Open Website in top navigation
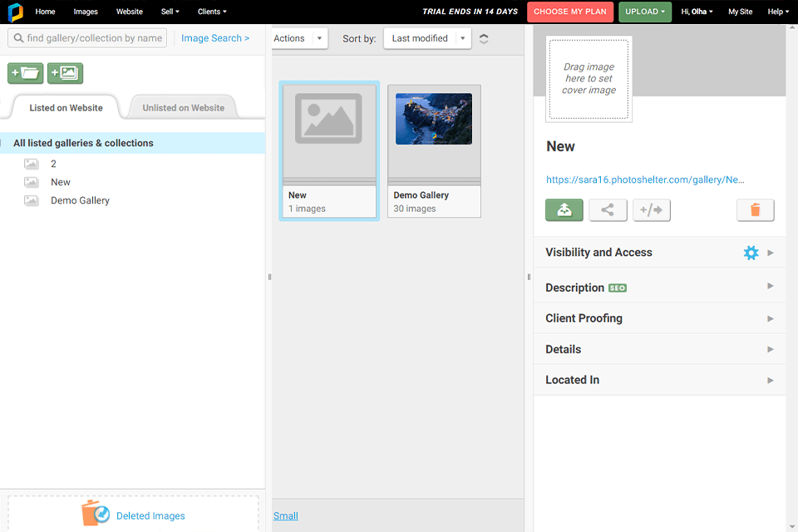This screenshot has height=532, width=798. click(130, 12)
